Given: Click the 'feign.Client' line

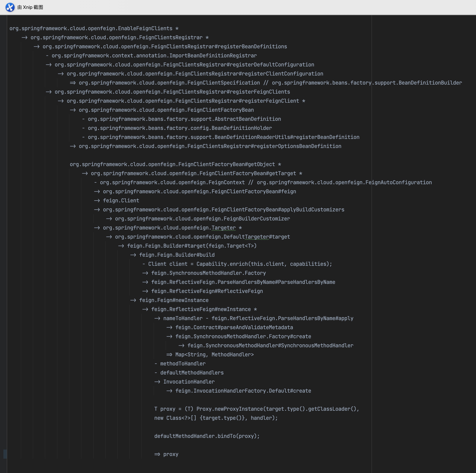Looking at the screenshot, I should point(121,200).
